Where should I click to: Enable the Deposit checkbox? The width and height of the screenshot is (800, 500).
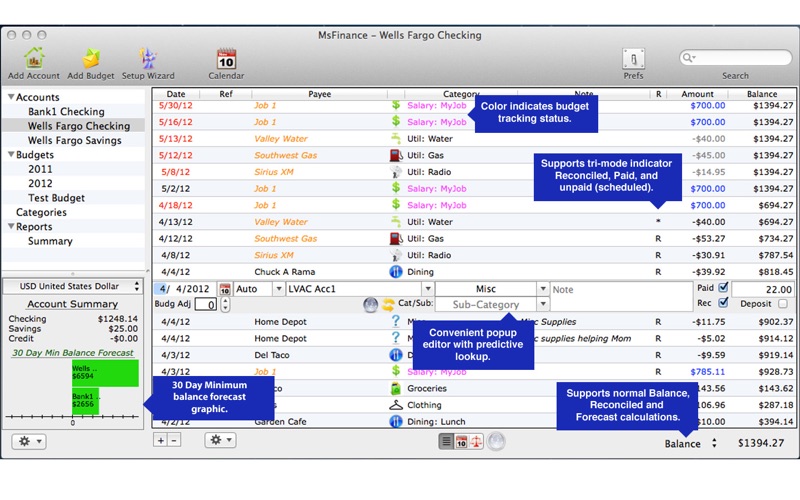click(x=783, y=304)
